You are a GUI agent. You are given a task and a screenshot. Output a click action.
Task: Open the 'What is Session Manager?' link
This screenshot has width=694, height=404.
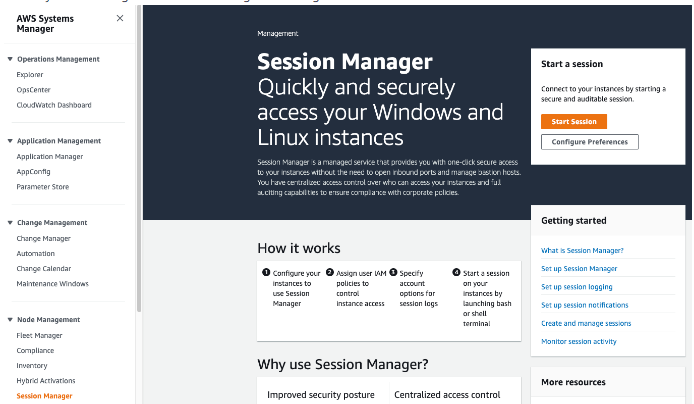point(582,251)
